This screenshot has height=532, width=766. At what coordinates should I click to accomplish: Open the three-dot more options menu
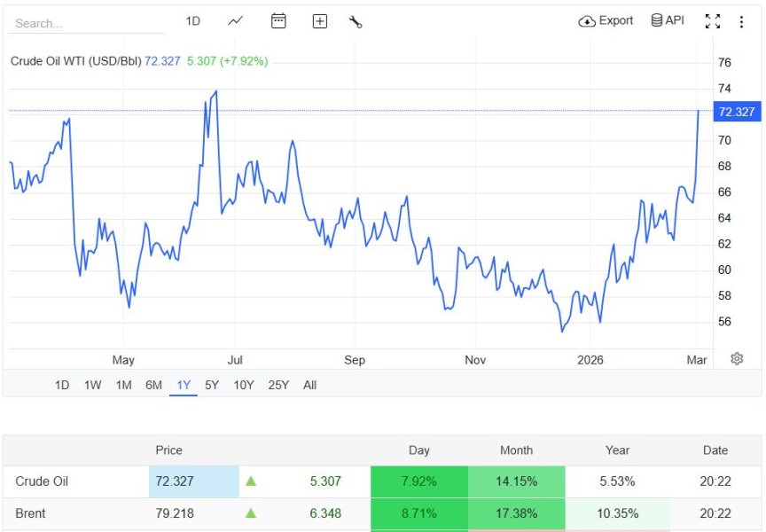[x=741, y=21]
